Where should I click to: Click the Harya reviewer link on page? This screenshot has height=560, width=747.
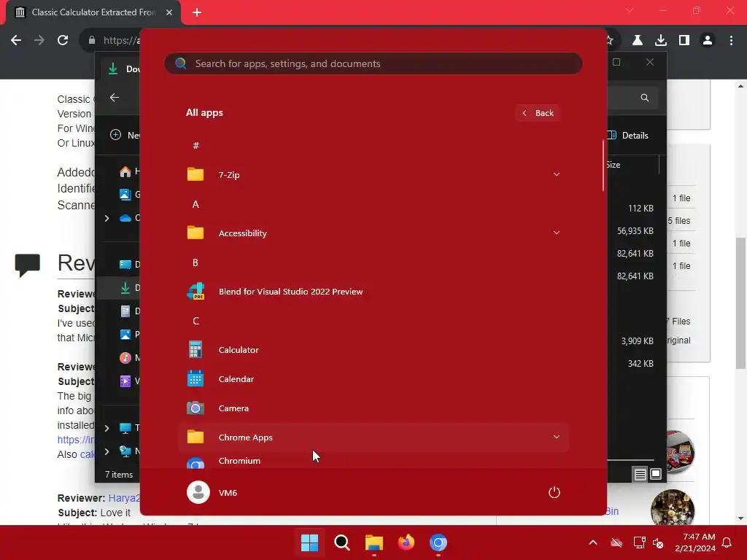pos(124,498)
